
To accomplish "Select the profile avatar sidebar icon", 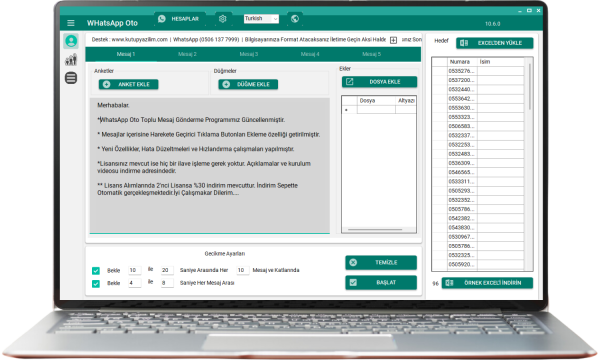I will point(71,41).
